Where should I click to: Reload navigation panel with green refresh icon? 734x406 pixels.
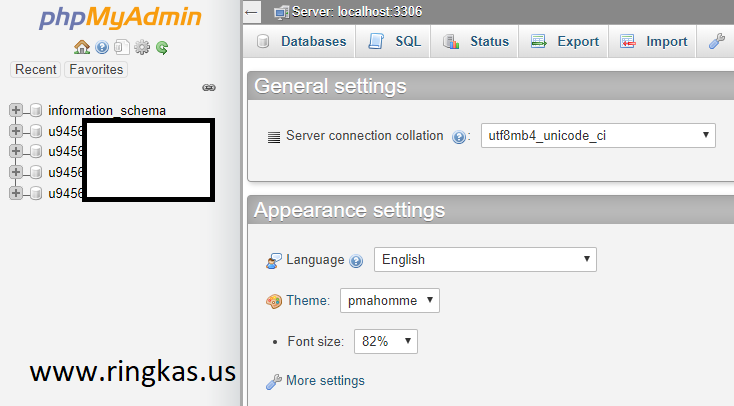[161, 47]
